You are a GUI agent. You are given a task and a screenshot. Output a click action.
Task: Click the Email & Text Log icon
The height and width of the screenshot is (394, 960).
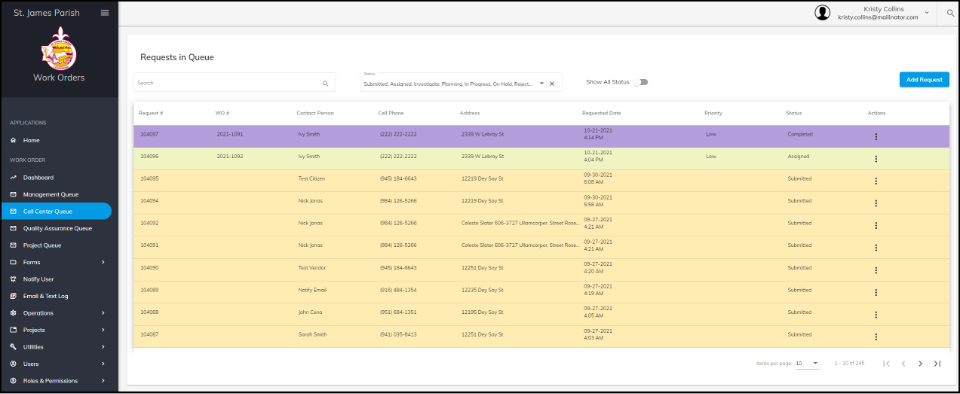[13, 296]
